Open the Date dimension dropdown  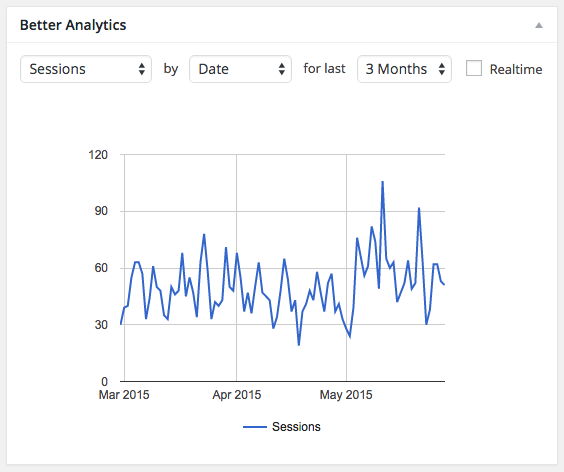click(240, 69)
